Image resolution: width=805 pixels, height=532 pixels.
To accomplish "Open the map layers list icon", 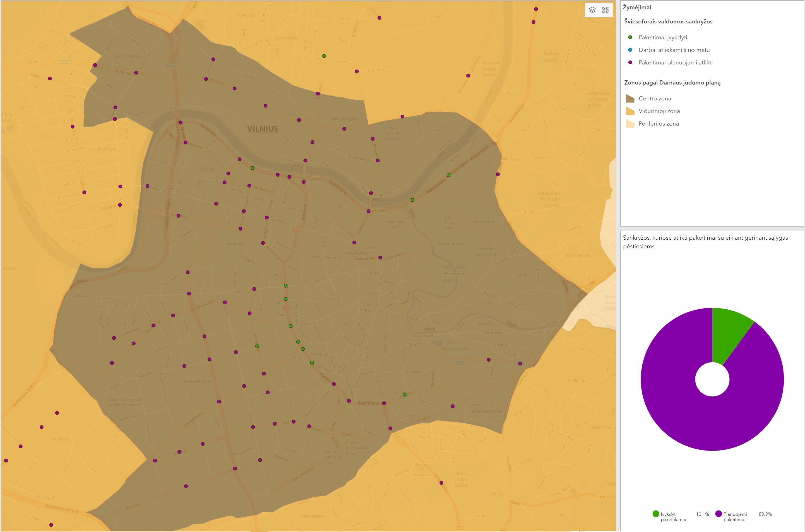I will 592,10.
